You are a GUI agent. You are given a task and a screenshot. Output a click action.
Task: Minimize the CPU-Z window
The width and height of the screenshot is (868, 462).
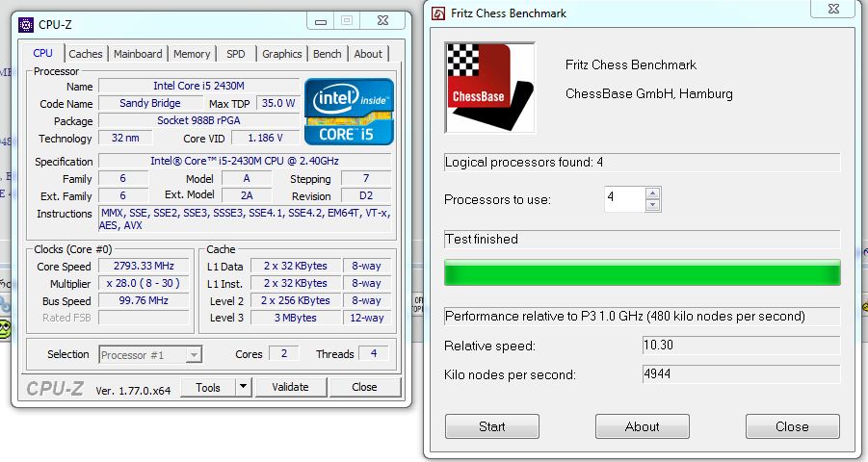point(321,21)
